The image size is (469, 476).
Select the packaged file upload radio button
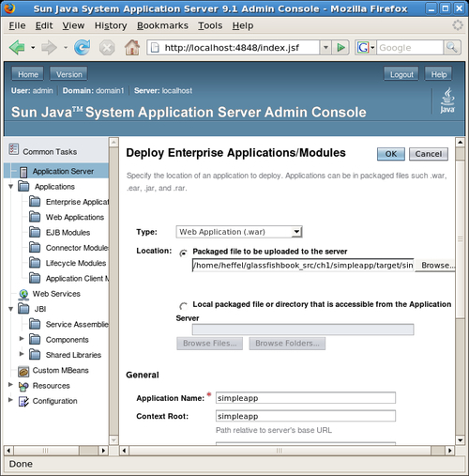pos(183,253)
